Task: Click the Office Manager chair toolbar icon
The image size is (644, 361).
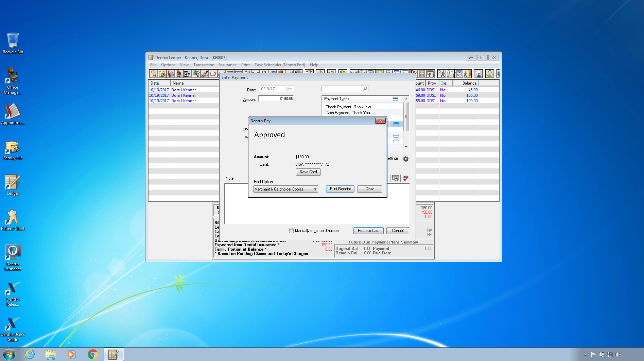Action: tap(179, 74)
